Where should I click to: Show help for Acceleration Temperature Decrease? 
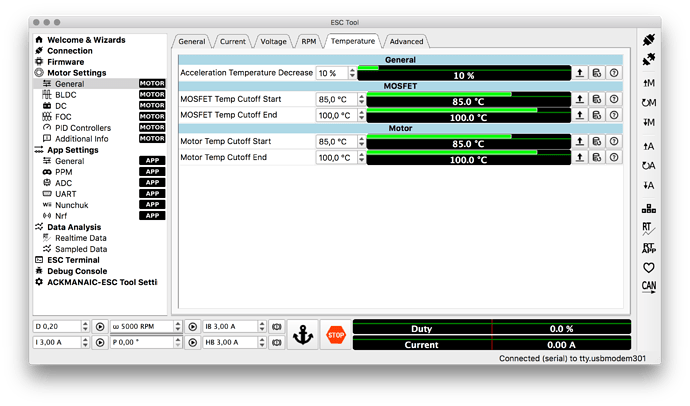click(x=614, y=73)
